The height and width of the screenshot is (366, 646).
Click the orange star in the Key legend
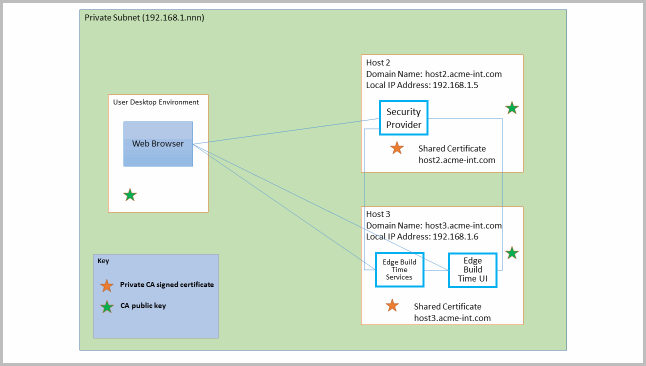pyautogui.click(x=107, y=286)
